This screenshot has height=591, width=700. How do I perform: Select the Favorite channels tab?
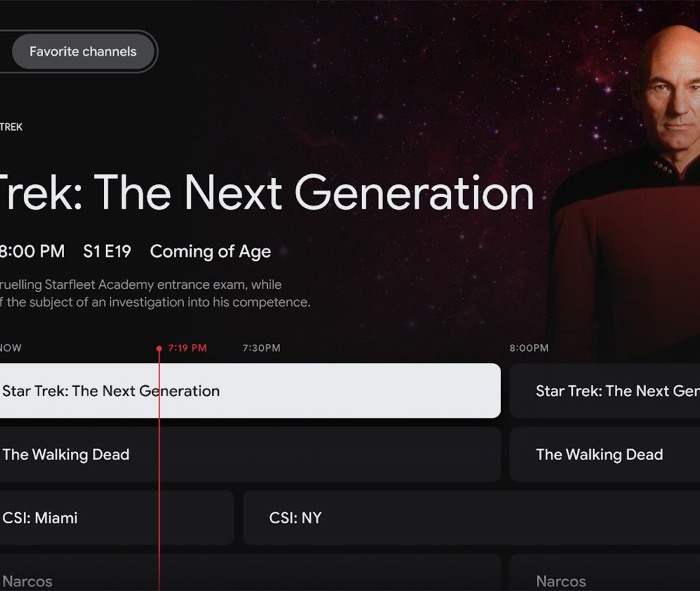83,52
